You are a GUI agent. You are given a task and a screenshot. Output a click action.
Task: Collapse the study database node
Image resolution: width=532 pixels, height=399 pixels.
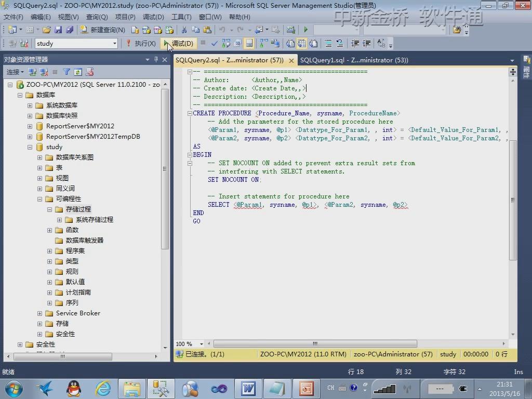[30, 147]
